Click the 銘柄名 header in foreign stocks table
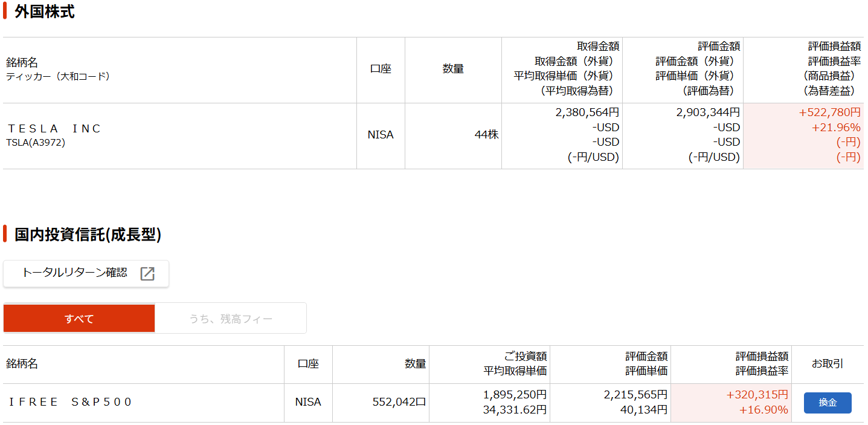This screenshot has width=868, height=425. point(22,62)
